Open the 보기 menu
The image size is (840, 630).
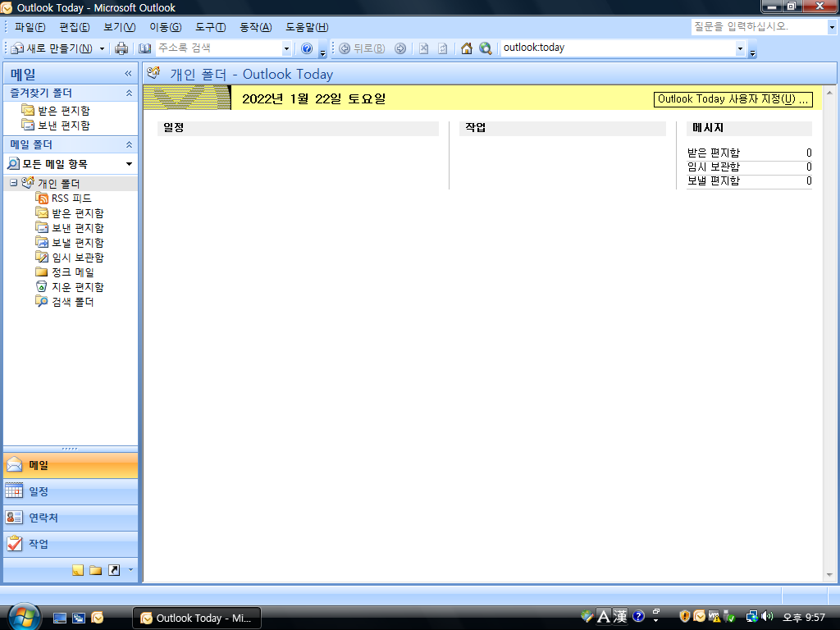pos(120,27)
